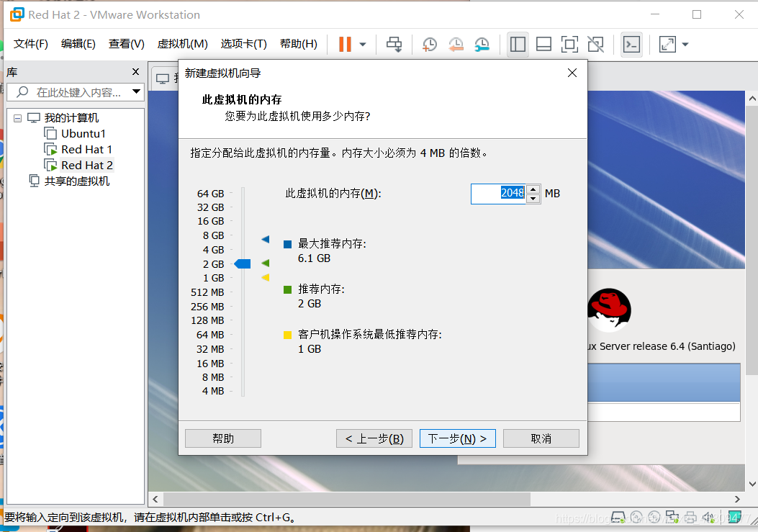Click the VM tab monitor icon

[x=163, y=78]
